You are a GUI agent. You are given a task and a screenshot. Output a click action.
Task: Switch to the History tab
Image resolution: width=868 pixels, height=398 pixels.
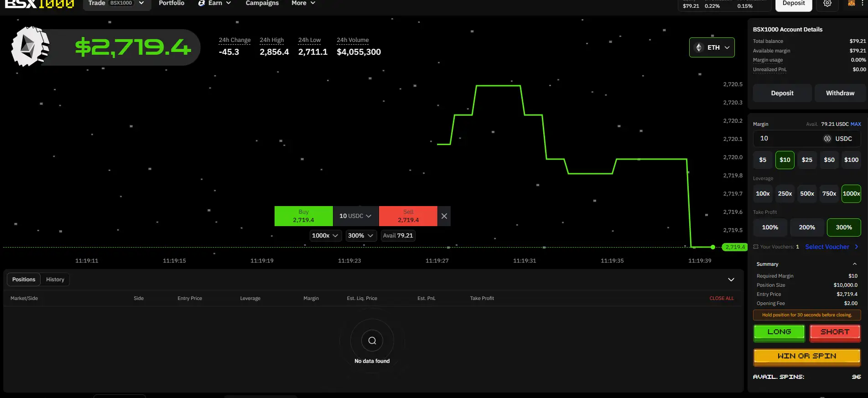(x=55, y=279)
